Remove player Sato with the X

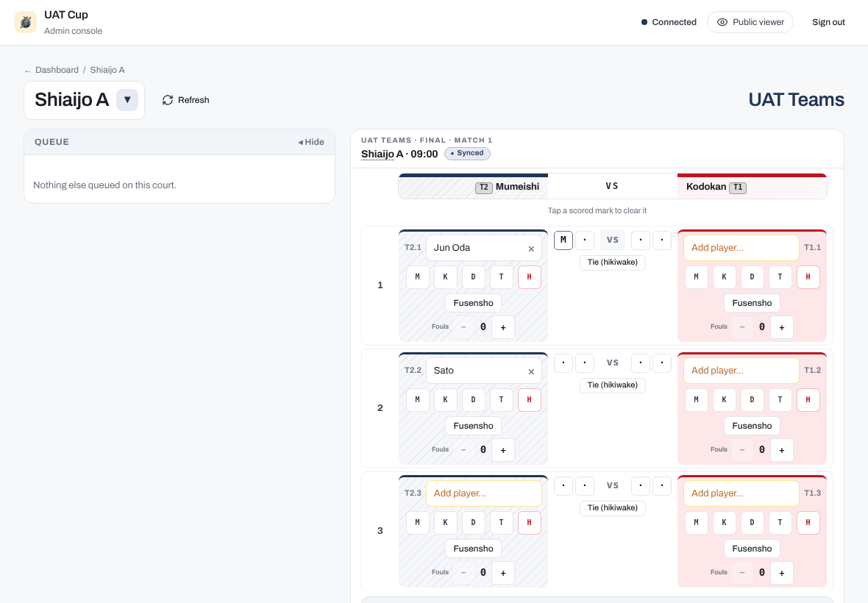click(531, 371)
